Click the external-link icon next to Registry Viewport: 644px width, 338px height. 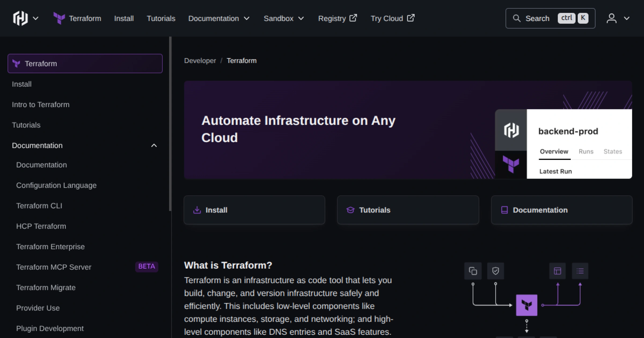pos(353,18)
